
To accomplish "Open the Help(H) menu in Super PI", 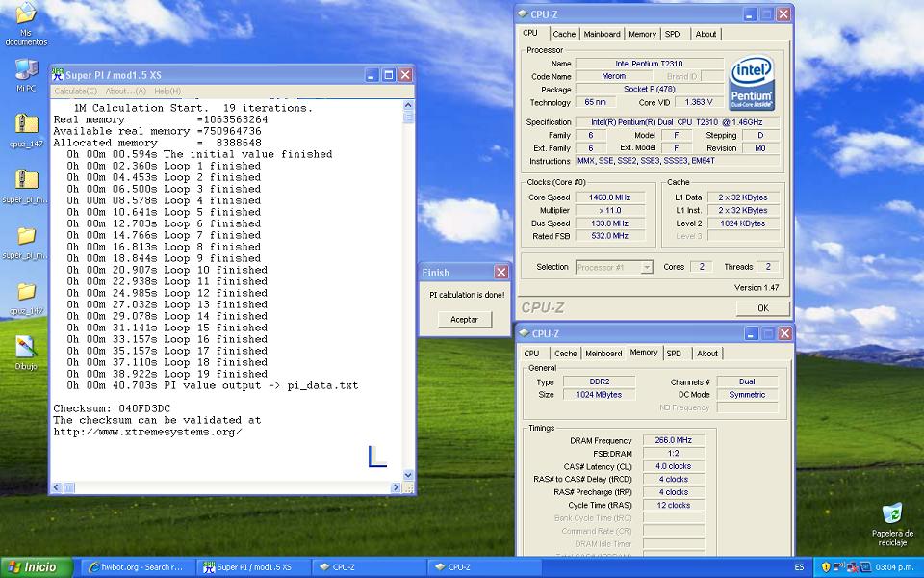I will [167, 91].
